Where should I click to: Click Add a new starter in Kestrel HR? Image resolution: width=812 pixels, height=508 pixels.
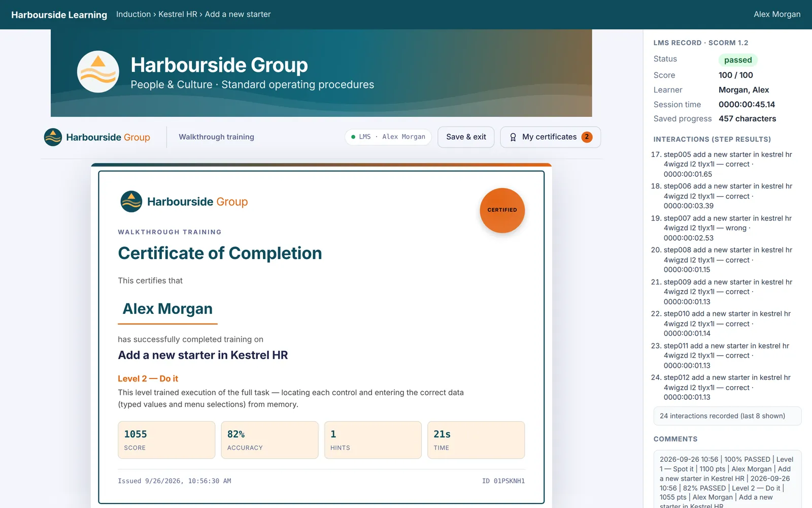(203, 355)
